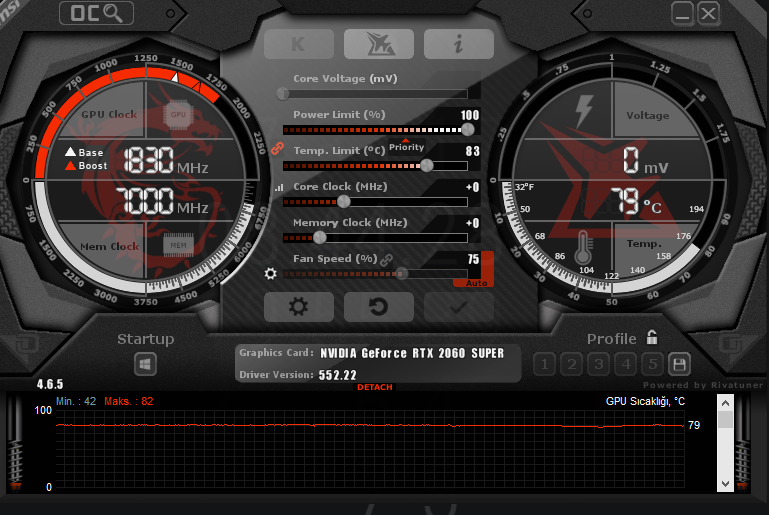Toggle the Auto fan speed button
The image size is (769, 515).
tap(476, 283)
